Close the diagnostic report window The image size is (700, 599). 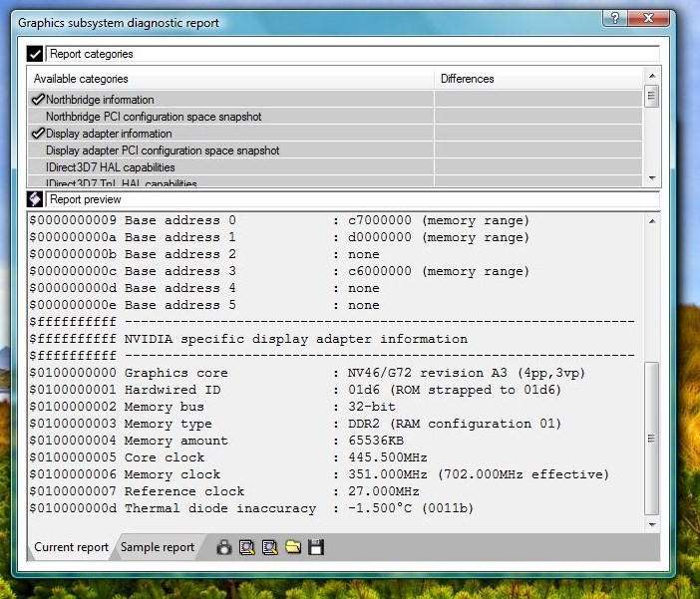pyautogui.click(x=649, y=18)
